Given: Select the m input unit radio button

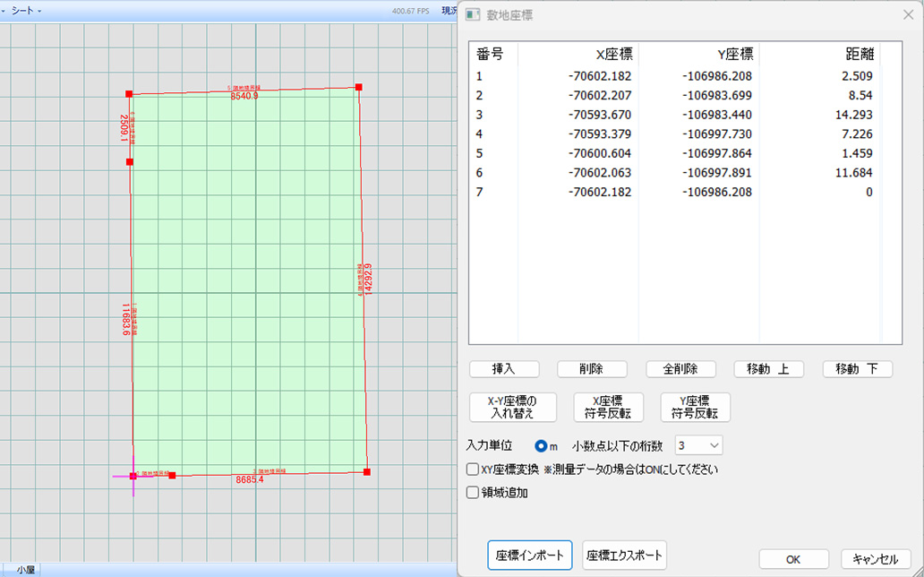Looking at the screenshot, I should [541, 446].
